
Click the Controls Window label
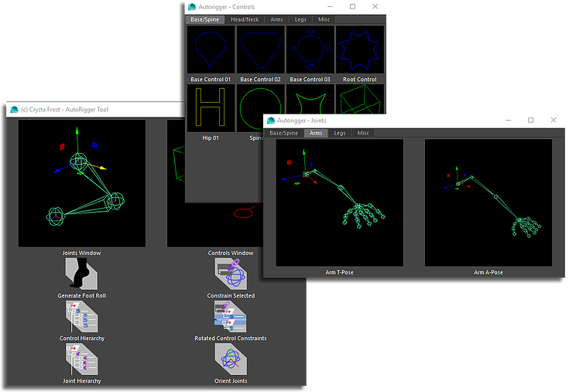point(231,254)
